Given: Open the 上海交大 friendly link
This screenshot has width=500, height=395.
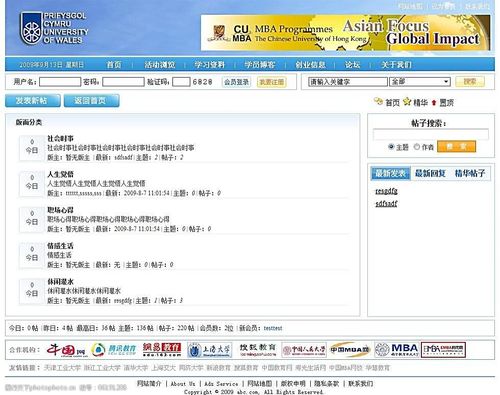Looking at the screenshot, I should 163,368.
